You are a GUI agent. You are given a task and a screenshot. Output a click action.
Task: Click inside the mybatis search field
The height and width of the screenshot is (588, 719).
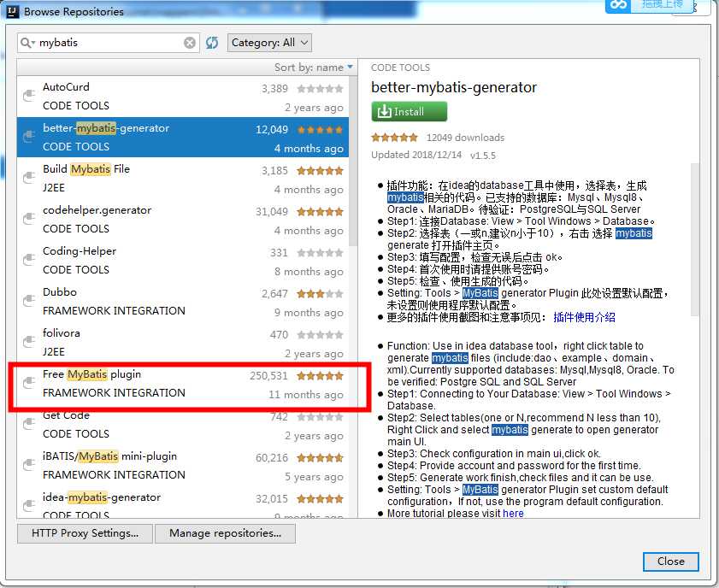109,43
